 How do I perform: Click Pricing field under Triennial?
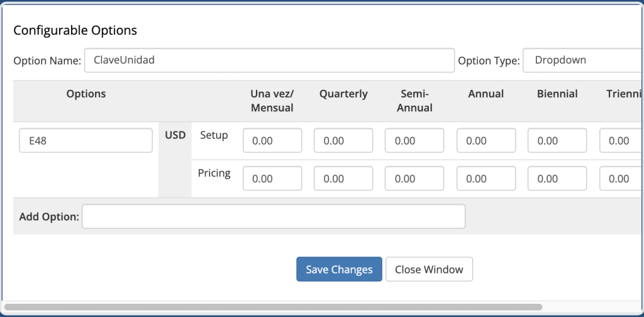pyautogui.click(x=622, y=178)
